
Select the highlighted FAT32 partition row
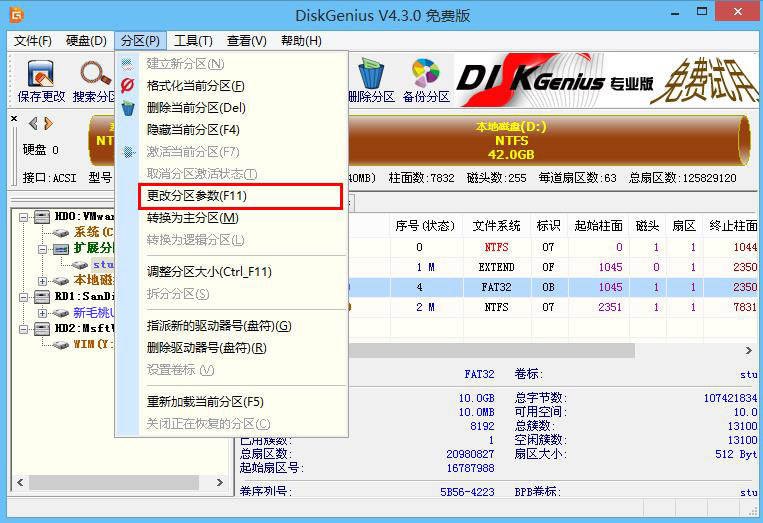pyautogui.click(x=553, y=287)
